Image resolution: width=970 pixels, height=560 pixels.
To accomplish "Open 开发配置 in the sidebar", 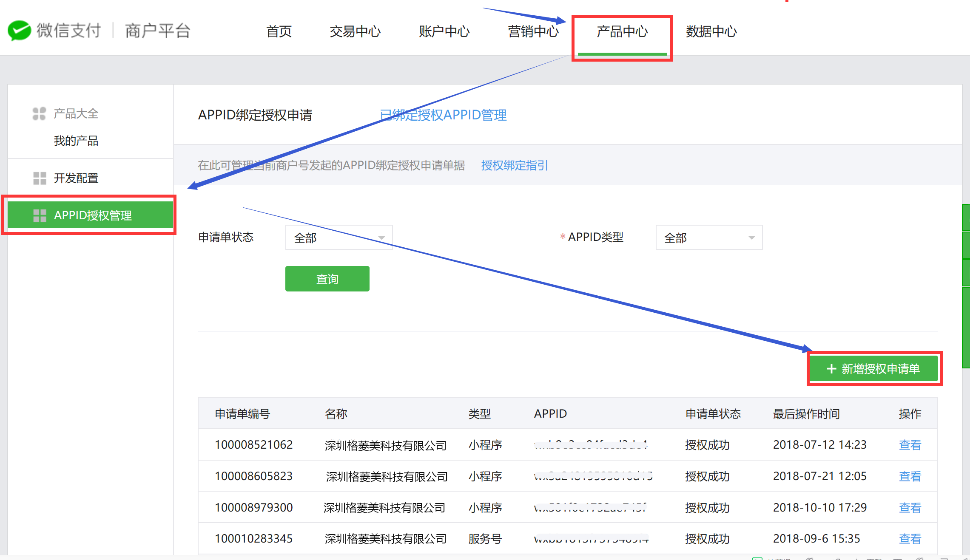I will point(76,178).
